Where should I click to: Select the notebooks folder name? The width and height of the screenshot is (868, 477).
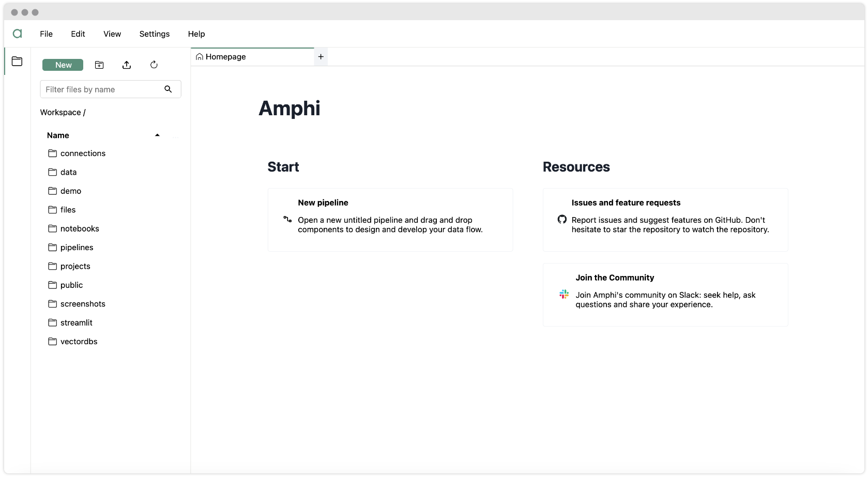pyautogui.click(x=80, y=228)
